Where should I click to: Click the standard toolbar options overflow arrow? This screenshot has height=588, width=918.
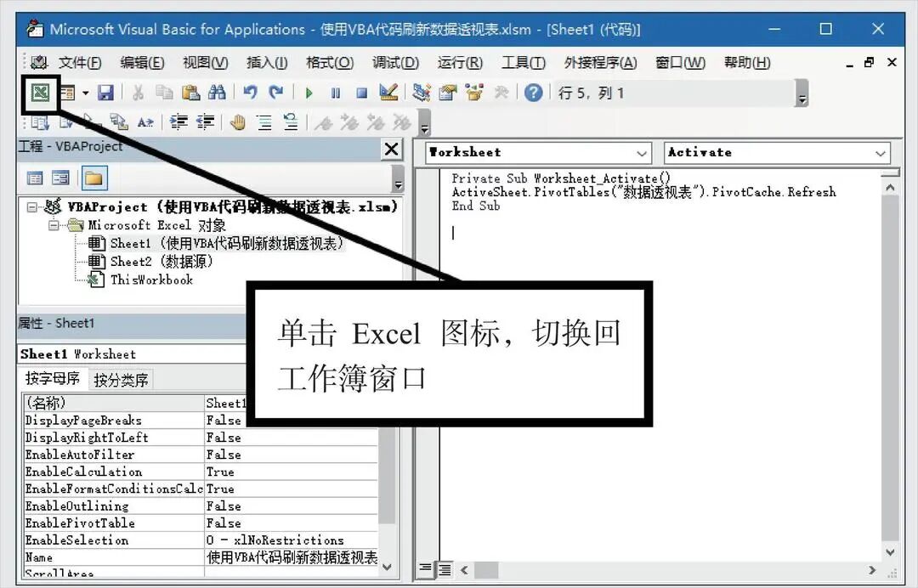[x=802, y=93]
